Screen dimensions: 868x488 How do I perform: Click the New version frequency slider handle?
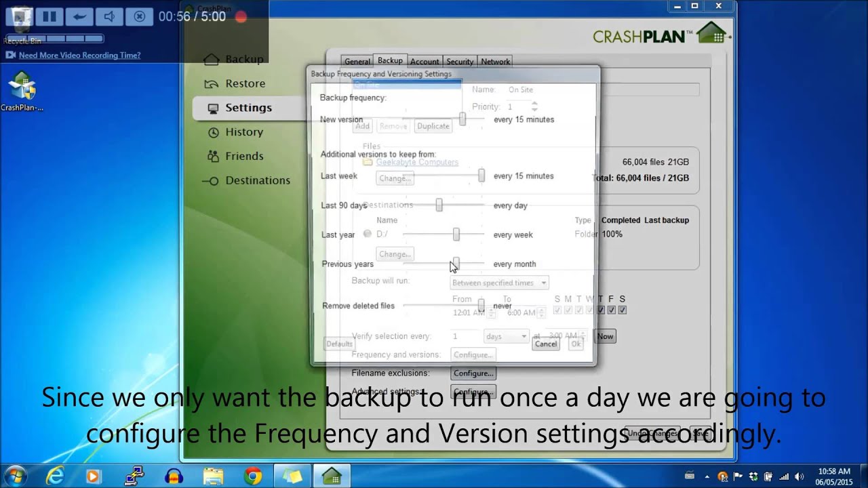(462, 119)
